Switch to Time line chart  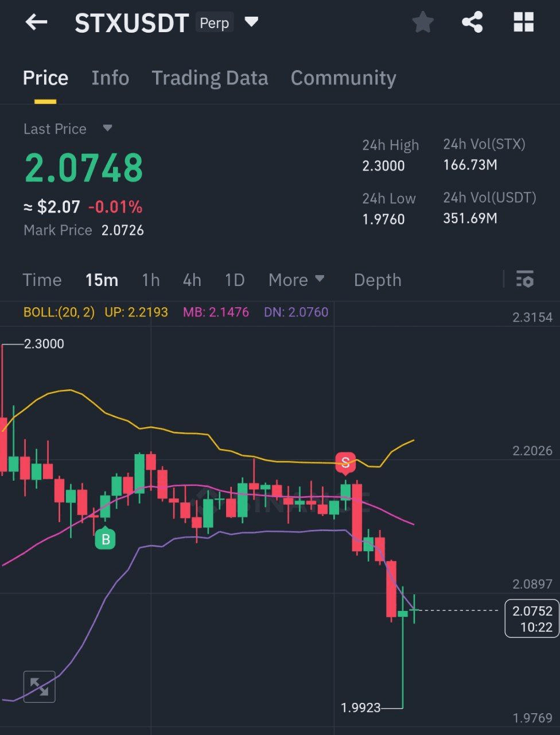pyautogui.click(x=42, y=280)
